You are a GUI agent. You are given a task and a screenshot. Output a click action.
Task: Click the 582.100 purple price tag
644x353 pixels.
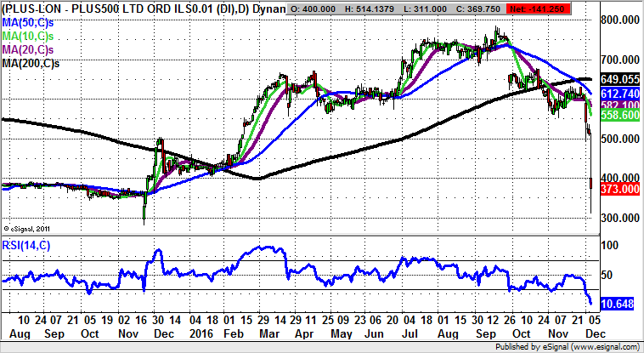[619, 103]
